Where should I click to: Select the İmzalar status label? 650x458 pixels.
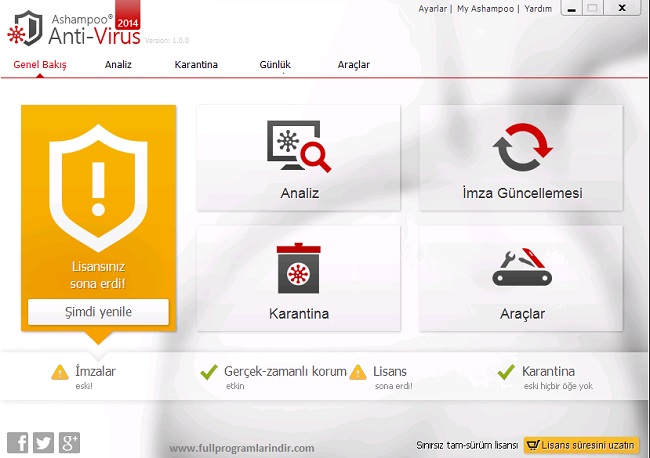(x=95, y=371)
